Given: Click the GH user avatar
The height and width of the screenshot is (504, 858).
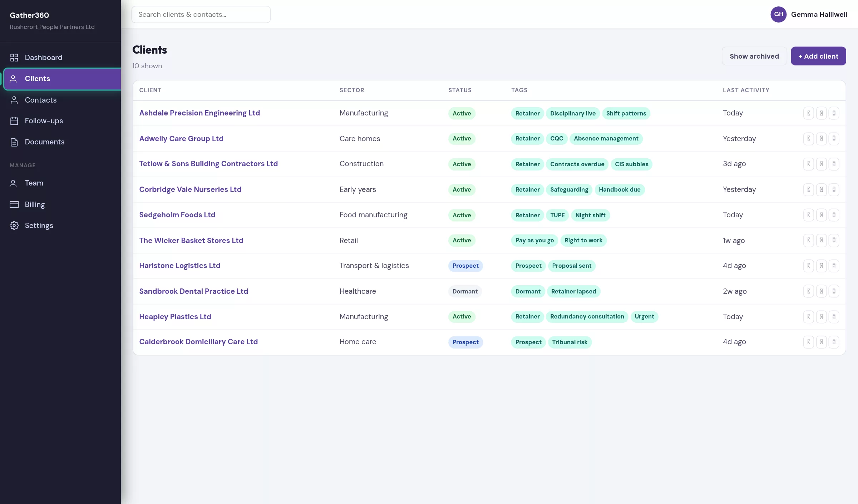Looking at the screenshot, I should [x=778, y=14].
